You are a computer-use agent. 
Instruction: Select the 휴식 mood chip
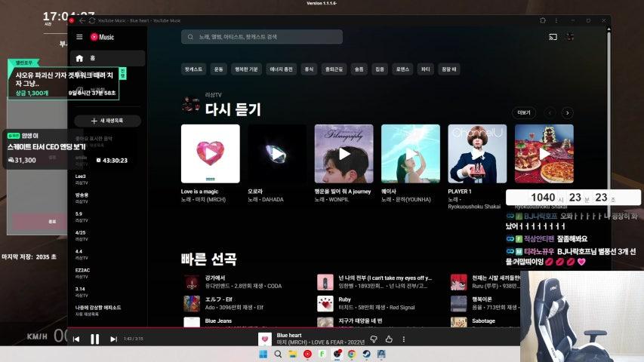click(x=309, y=69)
